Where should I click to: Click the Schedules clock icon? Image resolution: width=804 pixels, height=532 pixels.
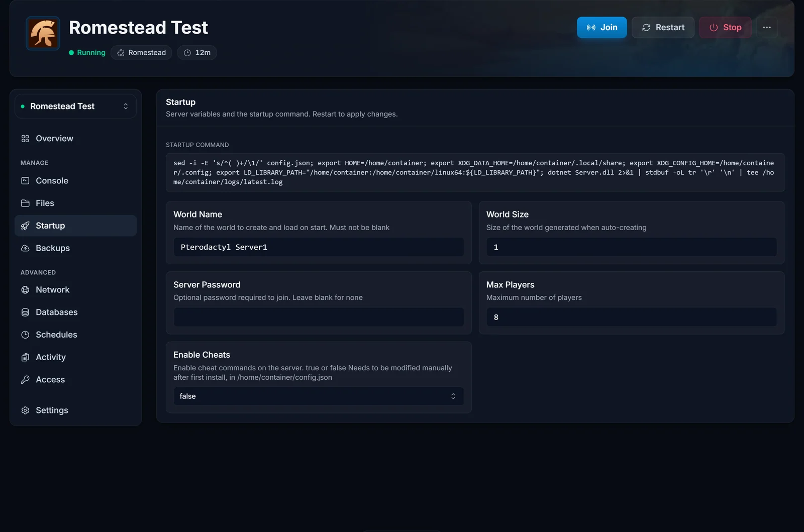[x=25, y=335]
